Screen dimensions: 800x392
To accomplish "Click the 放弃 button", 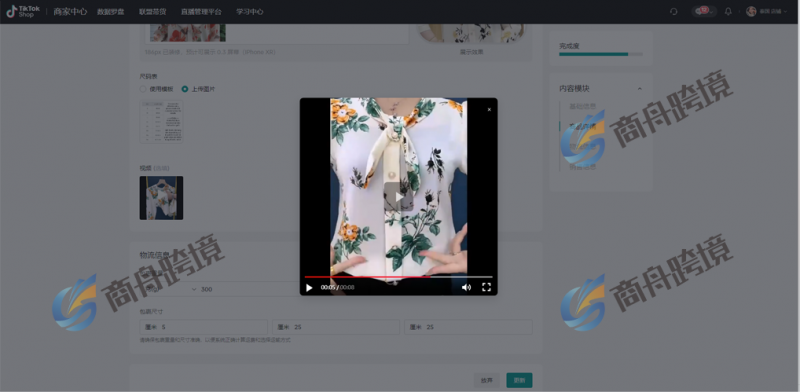I will tap(487, 380).
